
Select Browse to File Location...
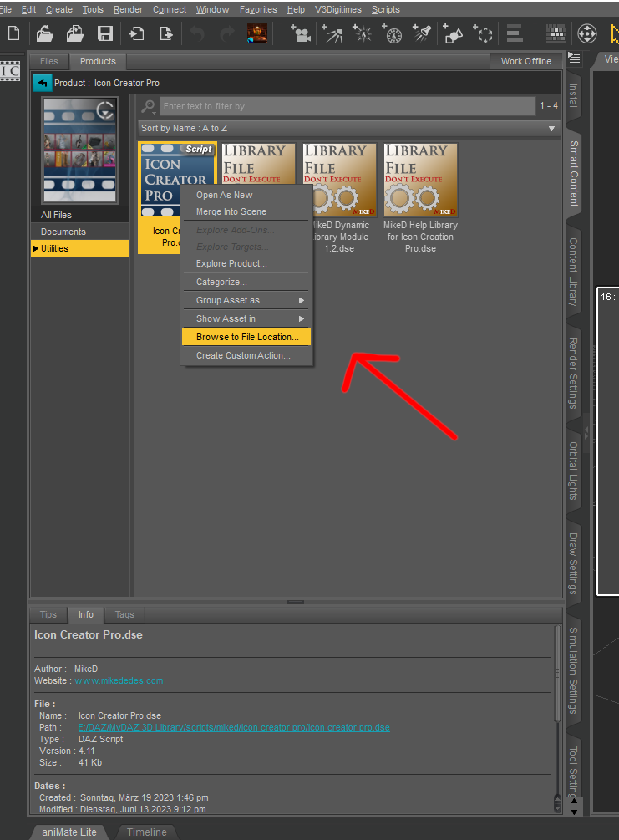coord(246,337)
